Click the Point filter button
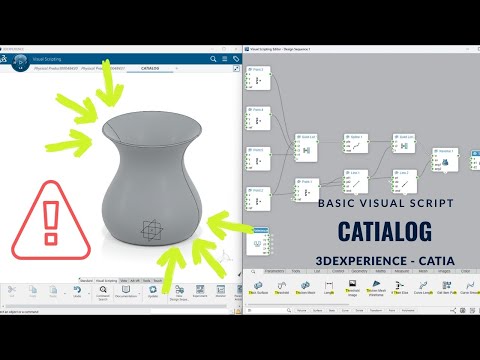Screen dimensions: 480x360 coord(392,311)
